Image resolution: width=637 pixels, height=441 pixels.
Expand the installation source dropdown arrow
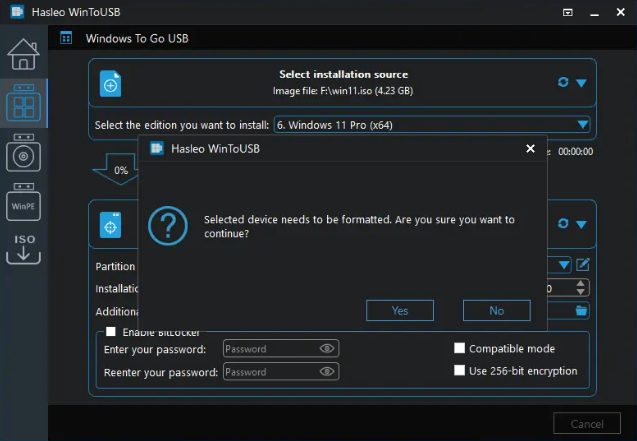click(x=581, y=83)
